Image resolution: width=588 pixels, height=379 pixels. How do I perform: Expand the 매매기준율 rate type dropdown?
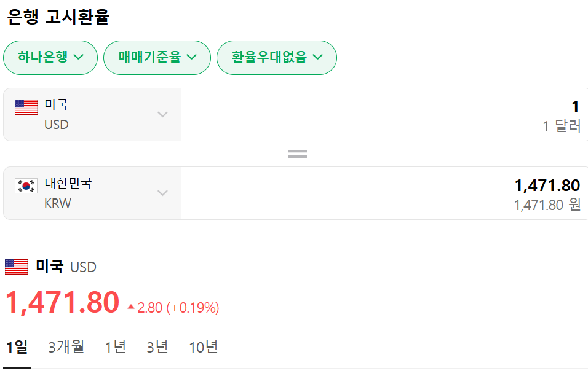(157, 58)
